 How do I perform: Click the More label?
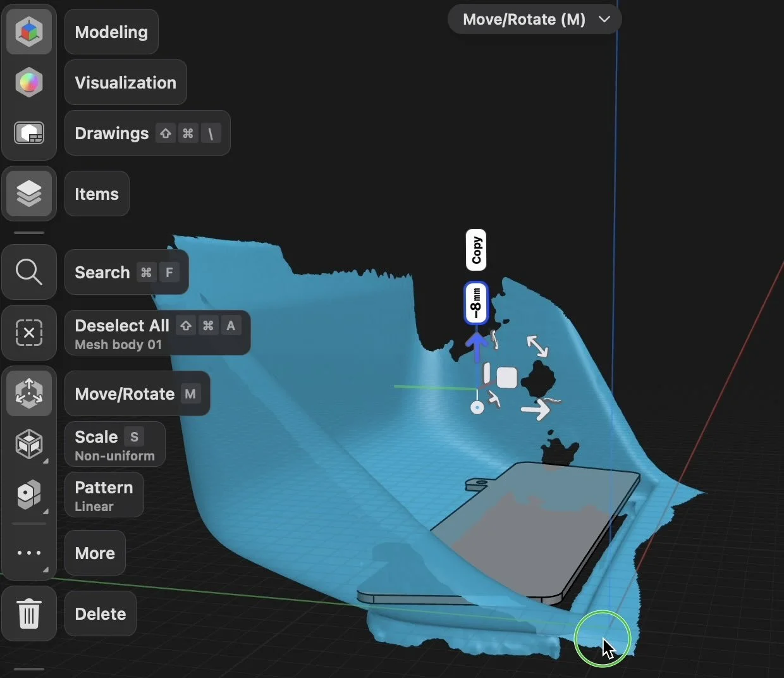[95, 553]
